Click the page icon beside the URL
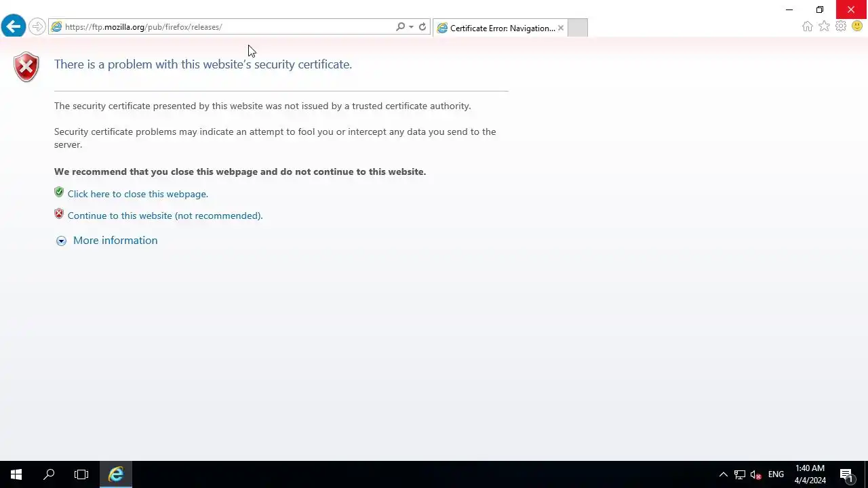This screenshot has height=488, width=868. tap(57, 27)
